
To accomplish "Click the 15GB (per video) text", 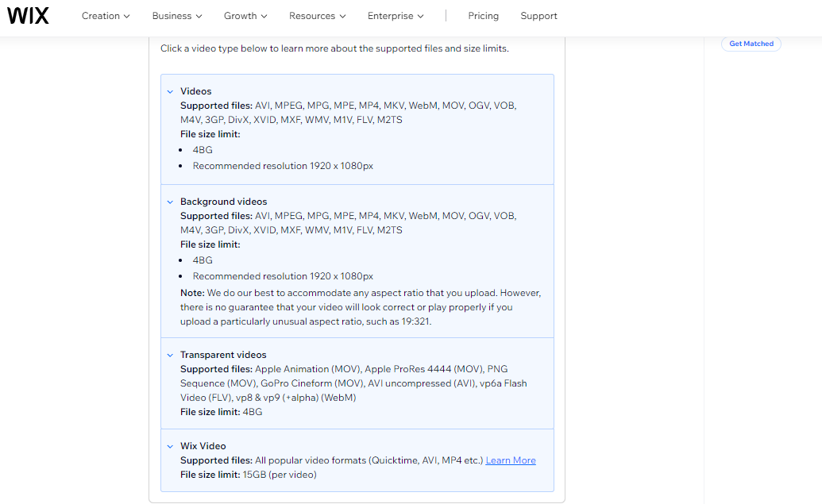I will [280, 475].
